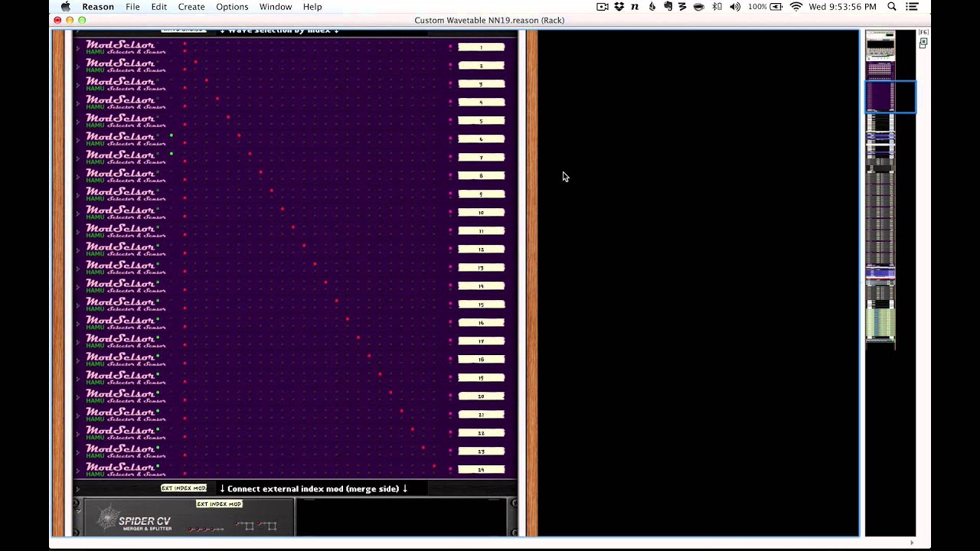Unfold the ModSelsor device labeled 1
Image resolution: width=980 pixels, height=551 pixels.
click(78, 47)
